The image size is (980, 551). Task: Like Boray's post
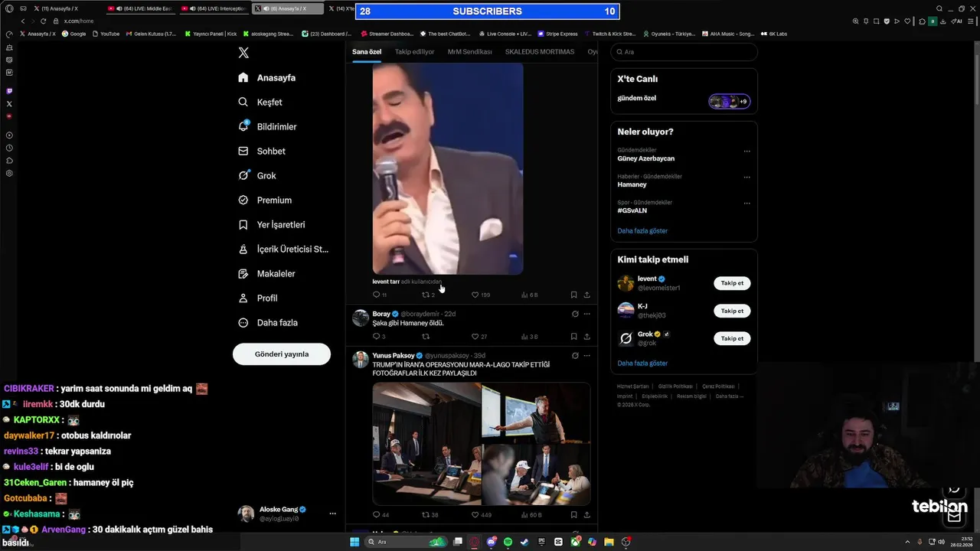(475, 337)
